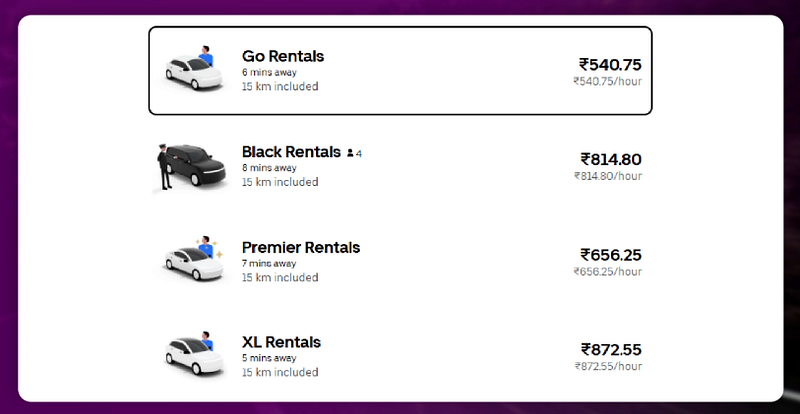Click the ₹872.55/hour hourly rate text

(609, 366)
